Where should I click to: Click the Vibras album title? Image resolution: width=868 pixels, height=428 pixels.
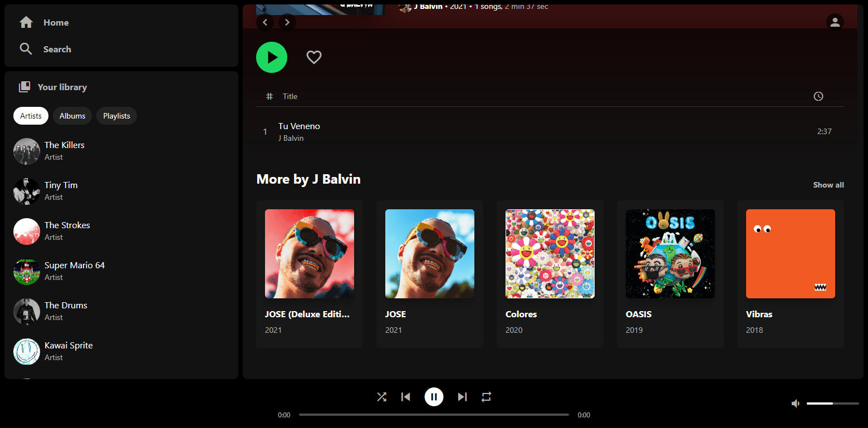click(x=759, y=314)
